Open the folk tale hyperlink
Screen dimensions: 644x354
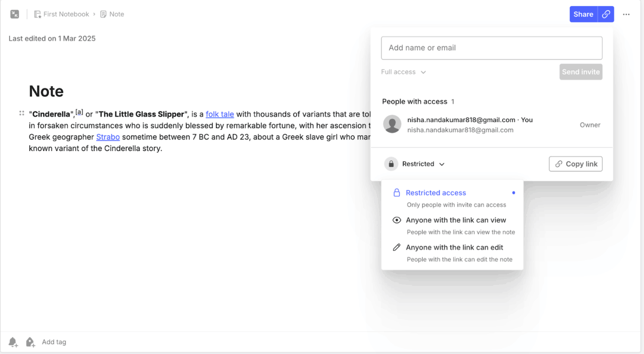220,114
